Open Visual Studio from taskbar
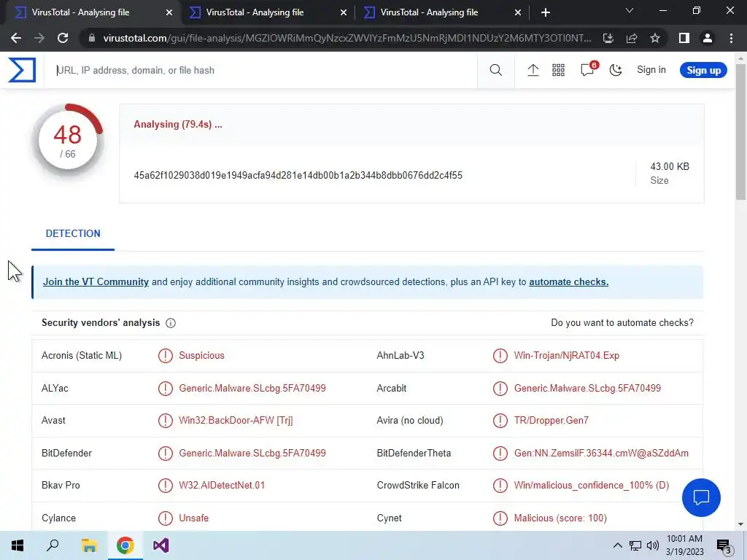Screen dimensions: 747x560 tap(161, 545)
